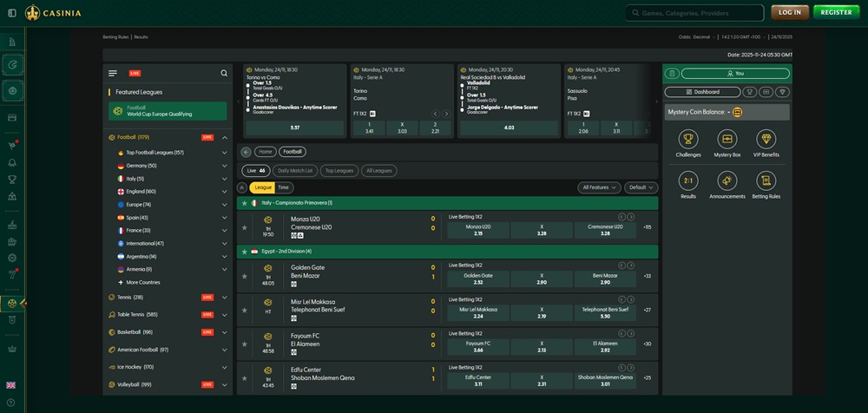Click the Casinia logo
The width and height of the screenshot is (868, 413).
click(53, 13)
